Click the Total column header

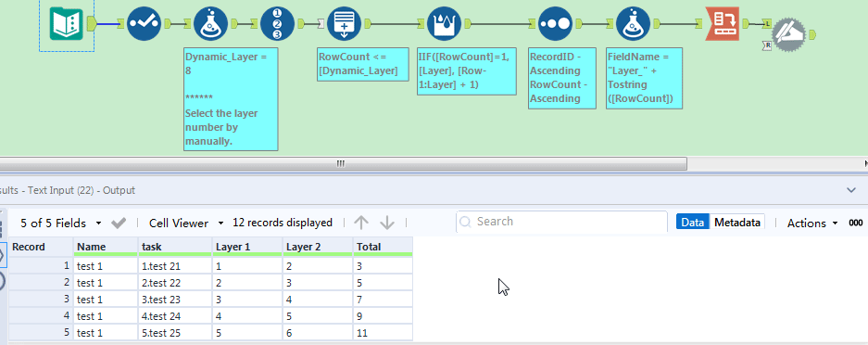coord(384,247)
